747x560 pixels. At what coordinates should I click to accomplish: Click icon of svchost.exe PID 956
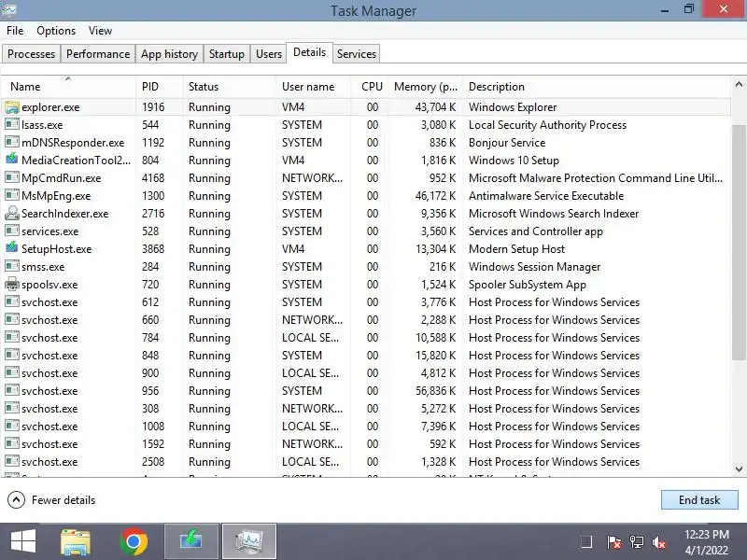(x=12, y=390)
